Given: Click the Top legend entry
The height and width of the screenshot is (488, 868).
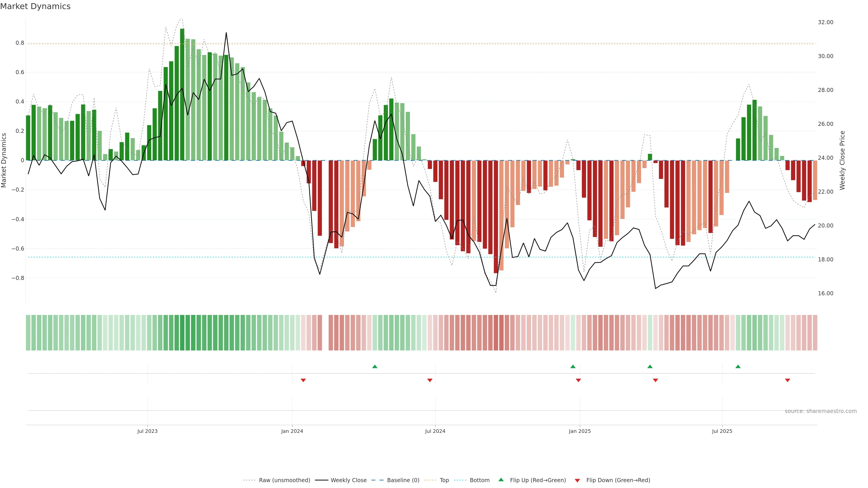Looking at the screenshot, I should pyautogui.click(x=444, y=480).
